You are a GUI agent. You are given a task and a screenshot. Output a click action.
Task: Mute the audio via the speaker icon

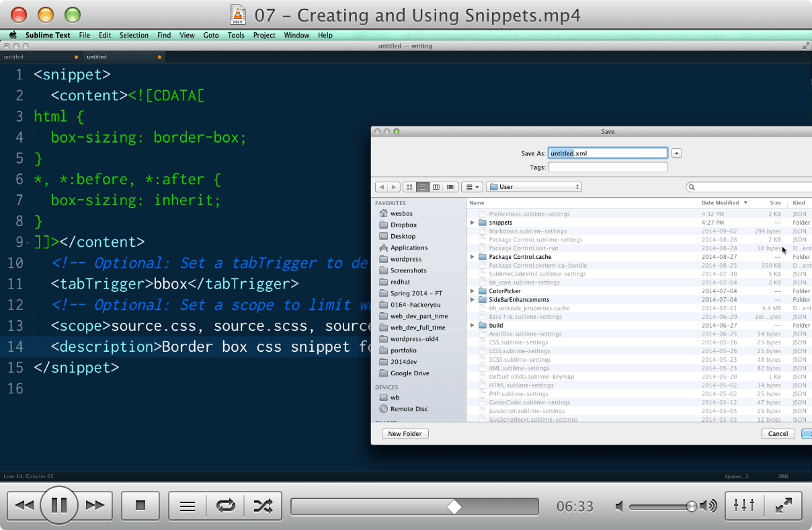618,506
